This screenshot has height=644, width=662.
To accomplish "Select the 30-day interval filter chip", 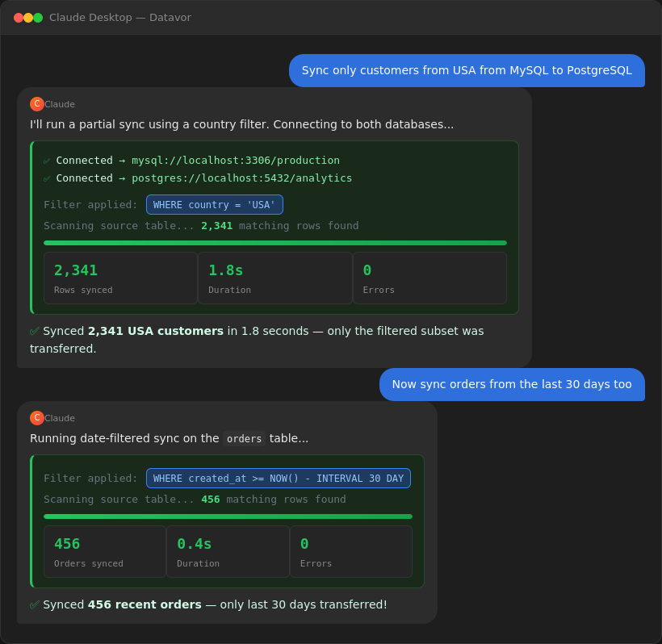I will point(278,478).
